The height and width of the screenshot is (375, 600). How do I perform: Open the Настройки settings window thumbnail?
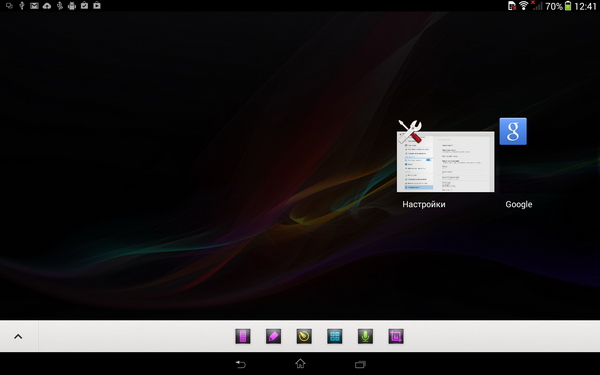coord(445,161)
